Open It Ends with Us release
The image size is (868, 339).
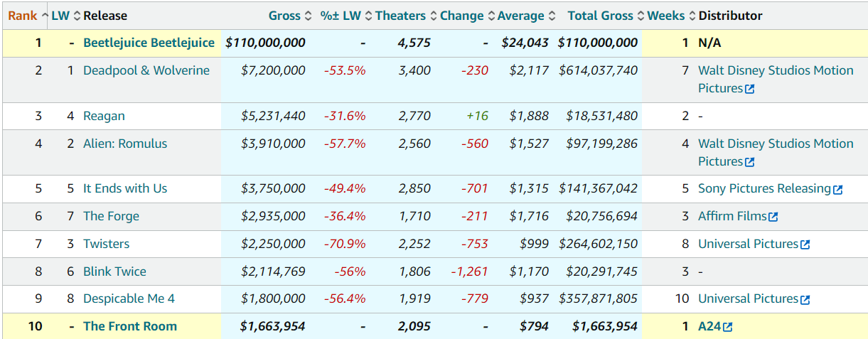[125, 188]
